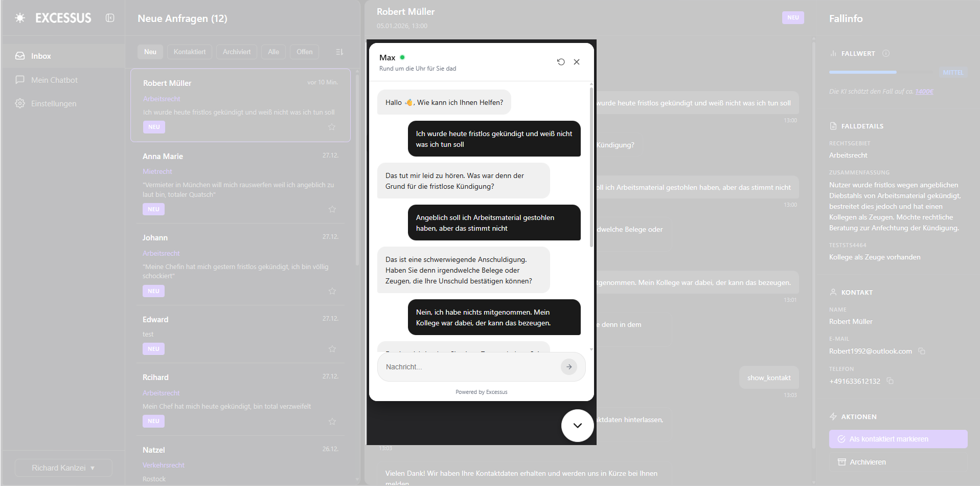Collapse the sidebar with the panel icon

(110, 17)
